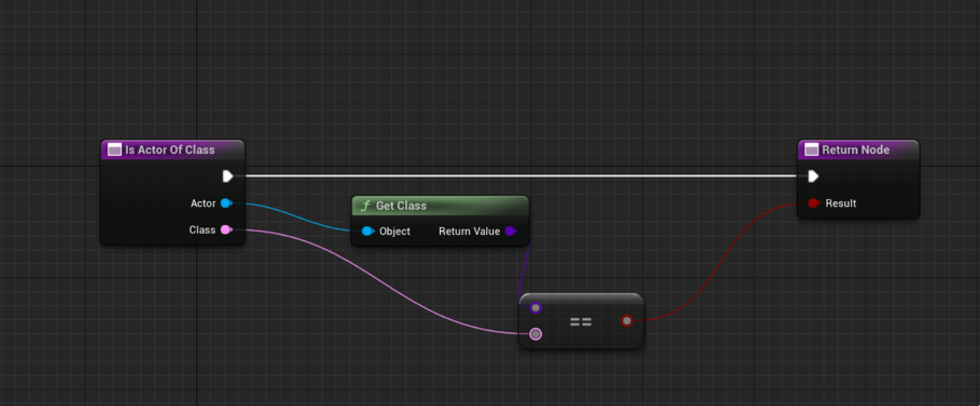980x406 pixels.
Task: Click the pink Class output pin
Action: pyautogui.click(x=226, y=229)
